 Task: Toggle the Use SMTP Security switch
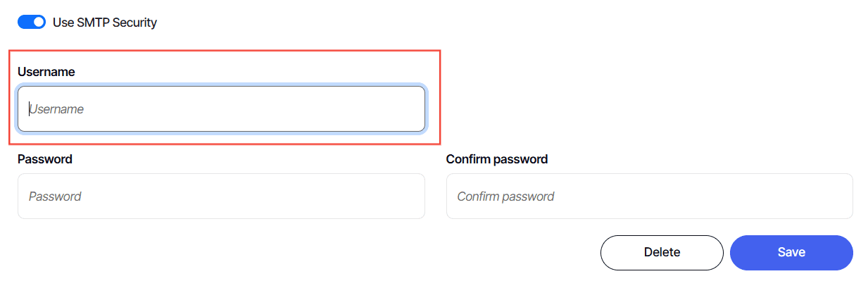32,23
